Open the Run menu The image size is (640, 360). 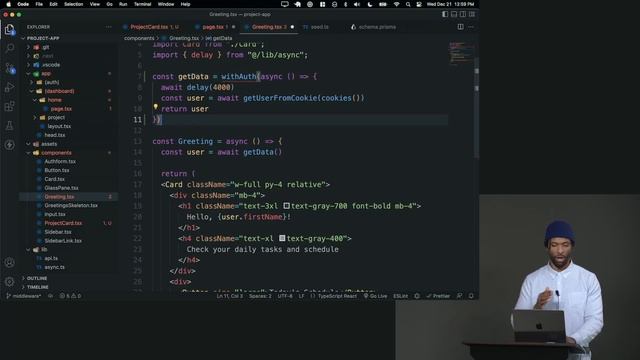123,4
